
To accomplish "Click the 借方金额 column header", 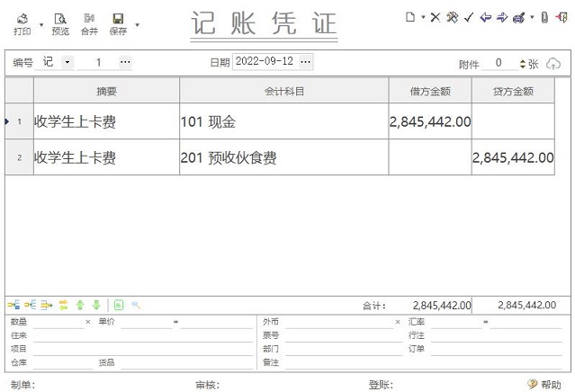I will (430, 91).
